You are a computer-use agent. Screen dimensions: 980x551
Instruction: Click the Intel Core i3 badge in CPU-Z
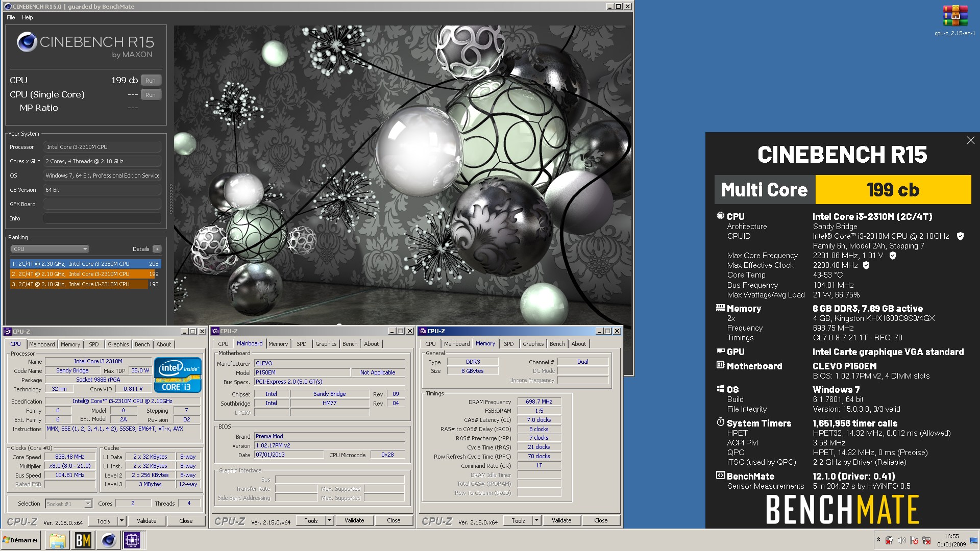point(178,375)
